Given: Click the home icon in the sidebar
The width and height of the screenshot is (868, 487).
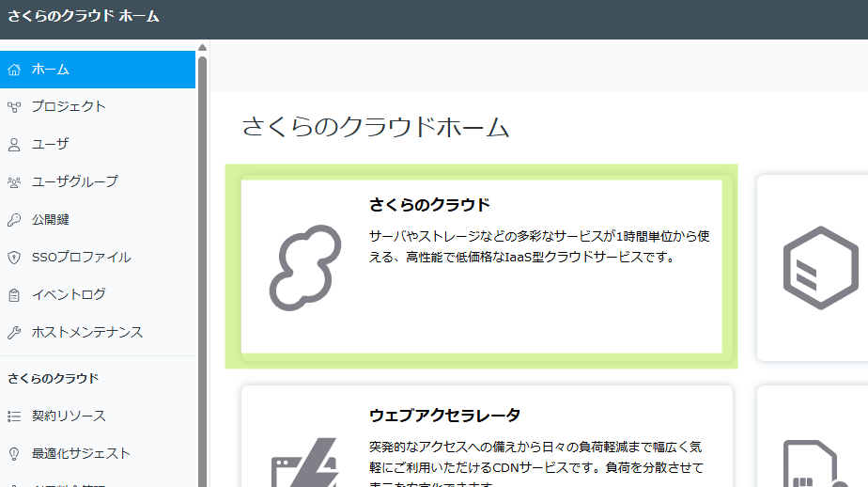Looking at the screenshot, I should [14, 70].
